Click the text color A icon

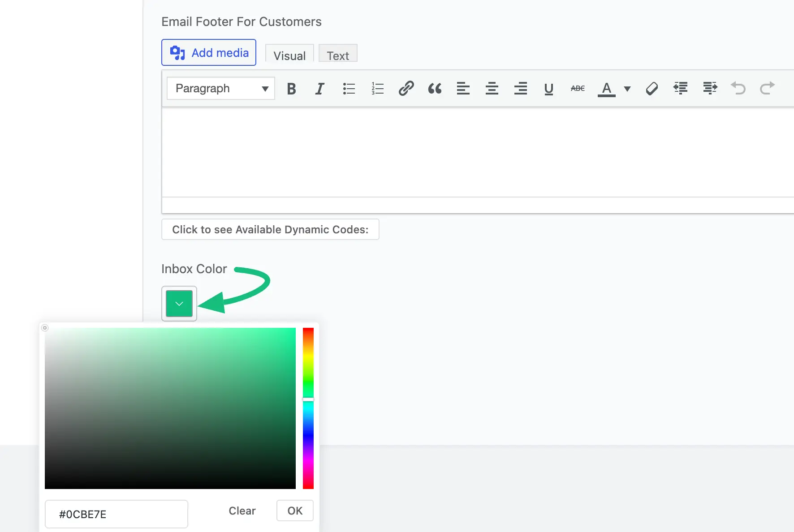[607, 89]
